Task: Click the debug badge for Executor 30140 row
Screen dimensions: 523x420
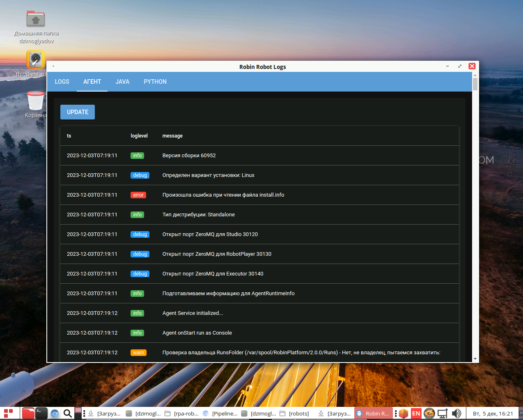Action: point(140,274)
